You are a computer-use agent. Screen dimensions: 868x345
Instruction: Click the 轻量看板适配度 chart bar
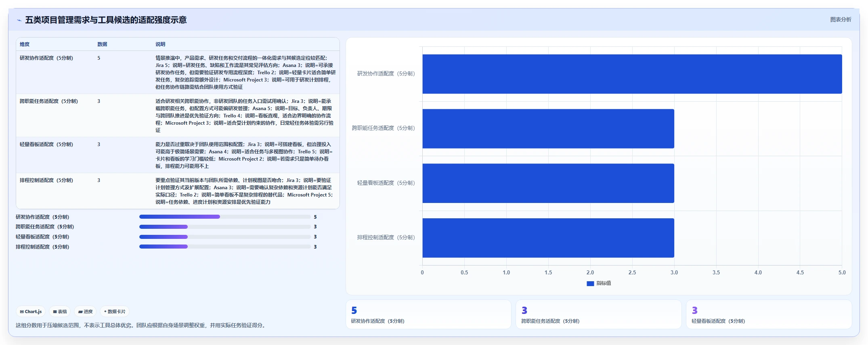click(x=548, y=183)
